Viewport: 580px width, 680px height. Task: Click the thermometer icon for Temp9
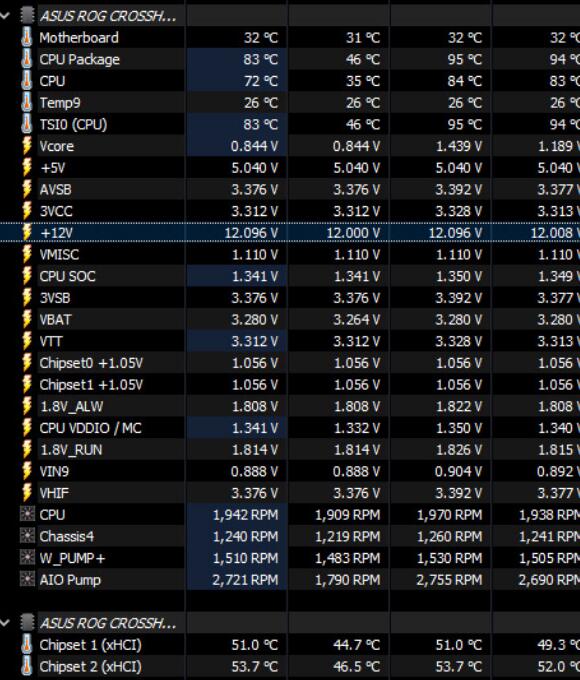tap(26, 102)
